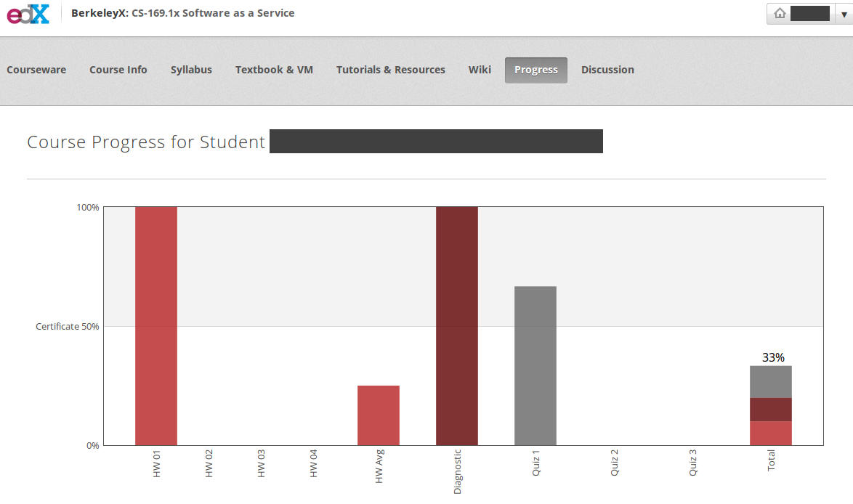View the Syllabus tab
This screenshot has height=504, width=853.
[x=190, y=69]
